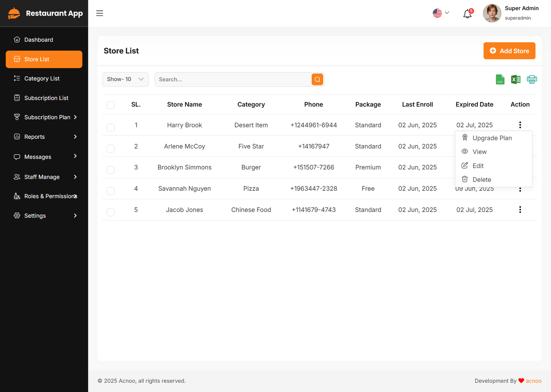The image size is (551, 392).
Task: Follow the acnoo footer link
Action: pyautogui.click(x=533, y=381)
